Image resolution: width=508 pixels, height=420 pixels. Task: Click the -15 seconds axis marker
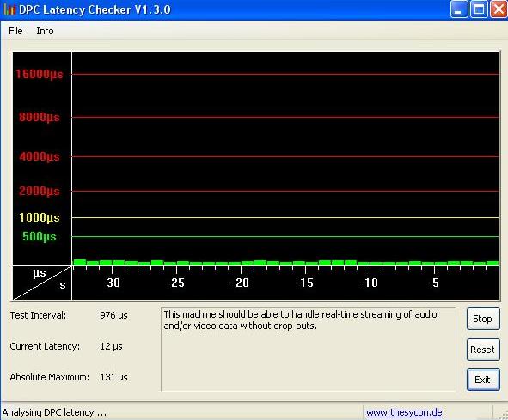305,283
